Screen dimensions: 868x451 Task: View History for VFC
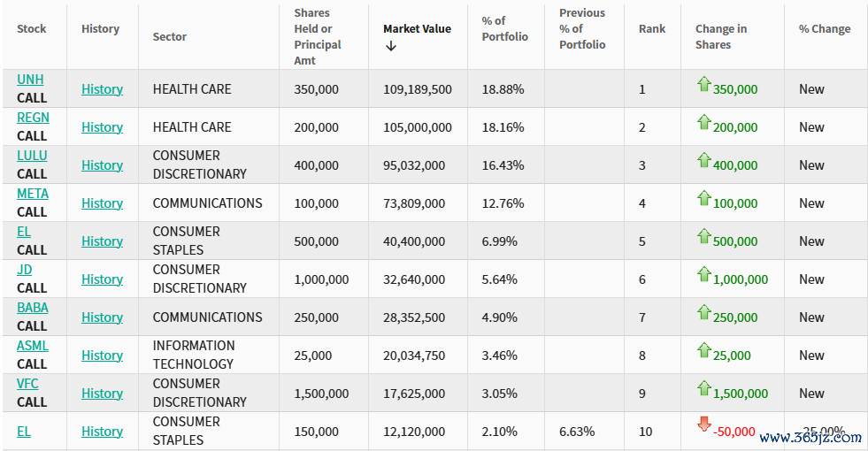click(102, 393)
